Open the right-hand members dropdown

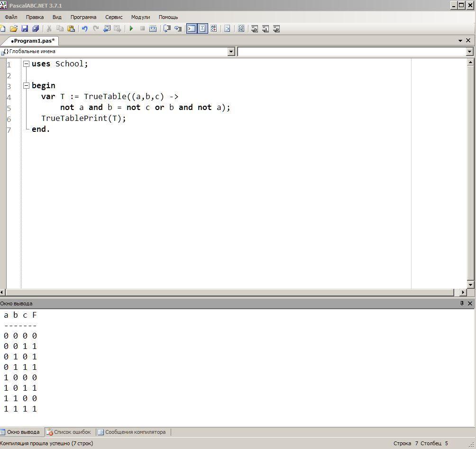[x=470, y=52]
